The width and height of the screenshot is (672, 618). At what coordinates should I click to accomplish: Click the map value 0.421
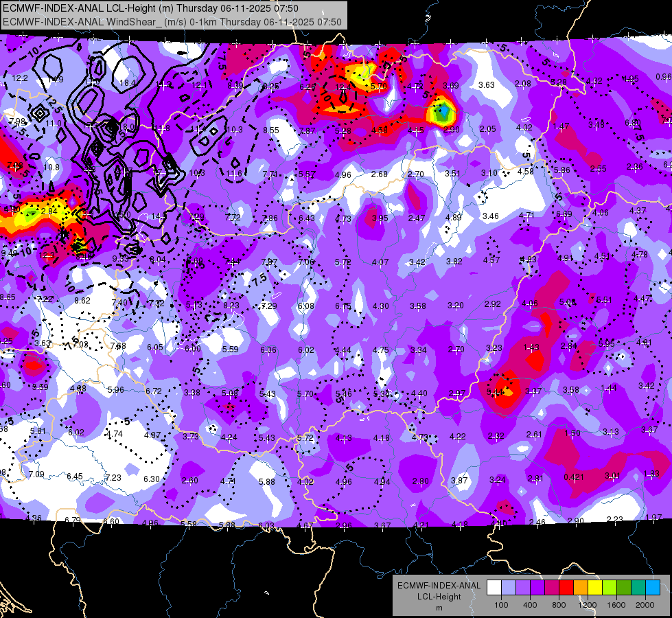point(574,477)
